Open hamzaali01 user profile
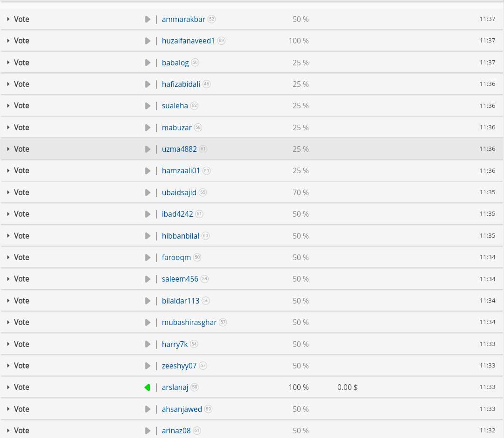Image resolution: width=504 pixels, height=438 pixels. coord(181,171)
